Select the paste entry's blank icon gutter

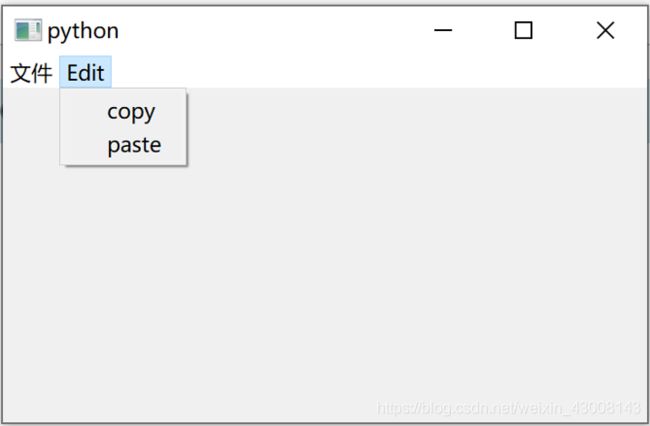tap(82, 145)
